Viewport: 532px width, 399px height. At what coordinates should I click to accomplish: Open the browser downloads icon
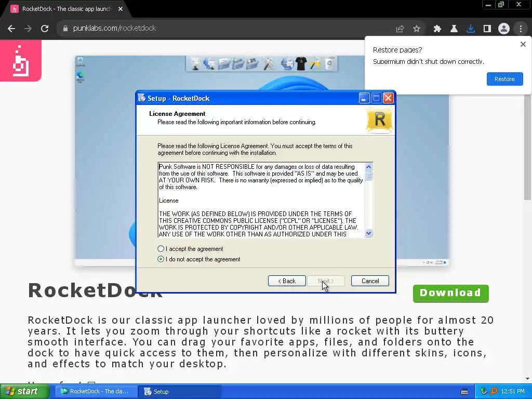pyautogui.click(x=471, y=29)
